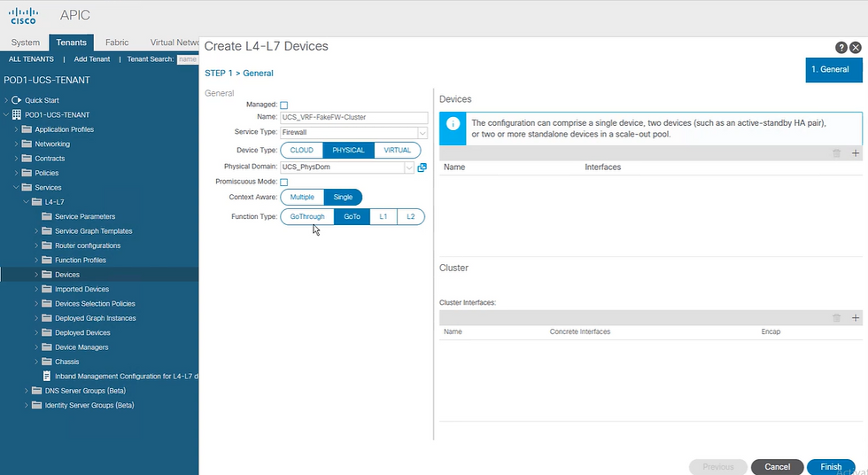Add a cluster interface with plus icon
Image resolution: width=868 pixels, height=475 pixels.
856,318
